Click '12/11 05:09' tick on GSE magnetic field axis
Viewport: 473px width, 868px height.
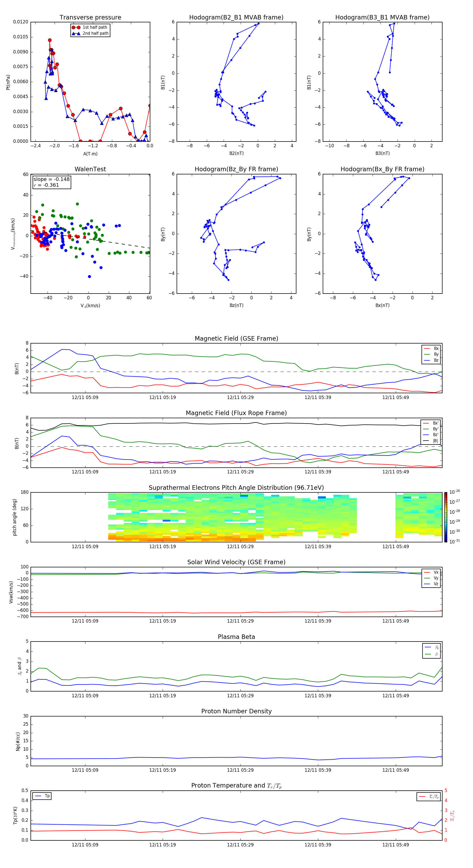pos(85,398)
